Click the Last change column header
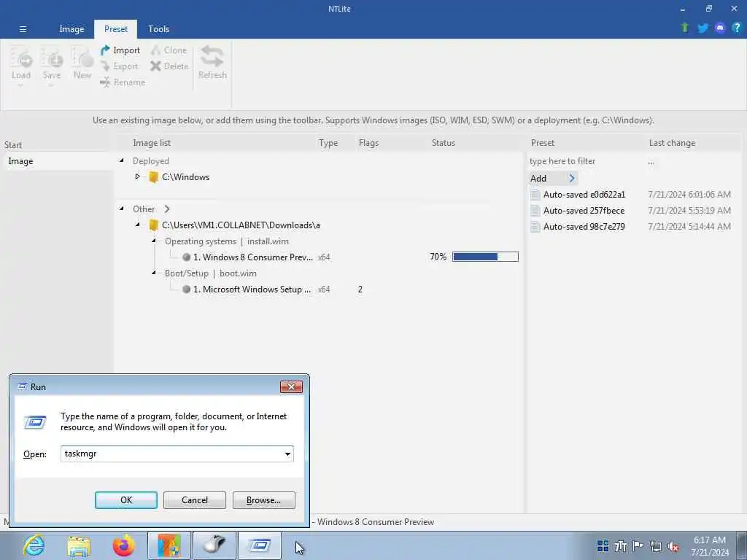The image size is (747, 560). coord(672,143)
